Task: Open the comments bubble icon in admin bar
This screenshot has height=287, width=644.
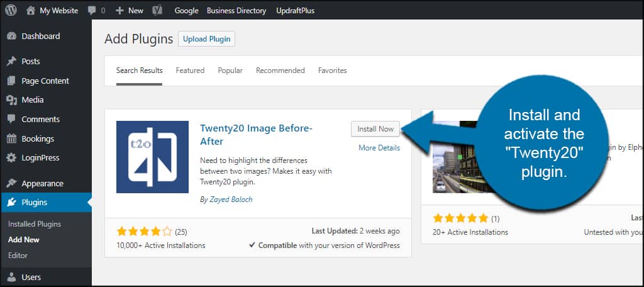Action: (x=92, y=11)
